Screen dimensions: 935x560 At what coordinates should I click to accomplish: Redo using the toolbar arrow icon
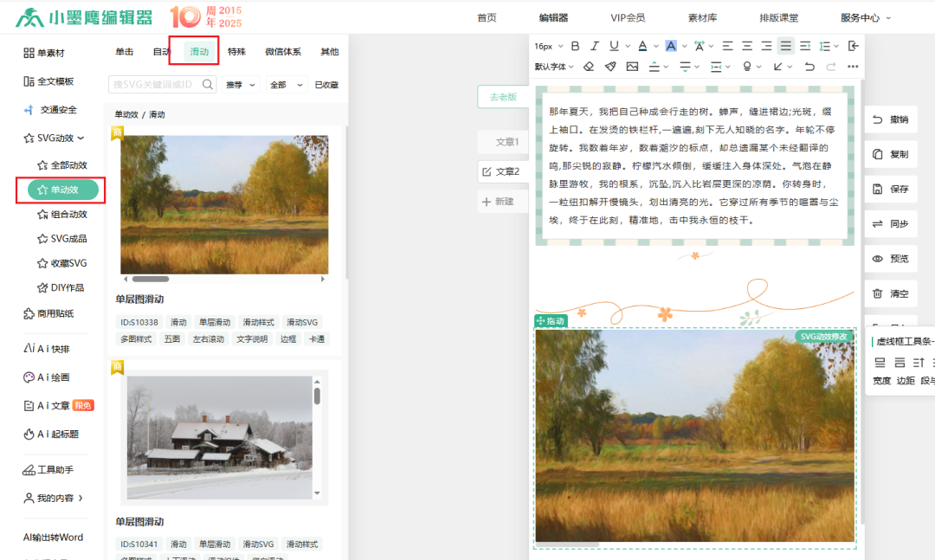coord(830,66)
